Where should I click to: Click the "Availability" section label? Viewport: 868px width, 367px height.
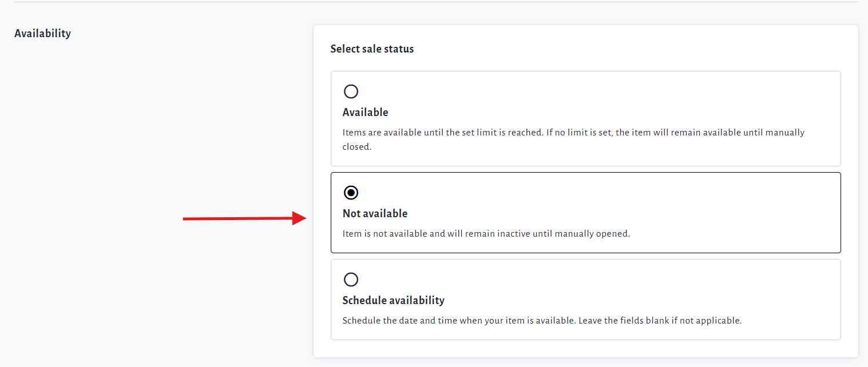pos(42,33)
